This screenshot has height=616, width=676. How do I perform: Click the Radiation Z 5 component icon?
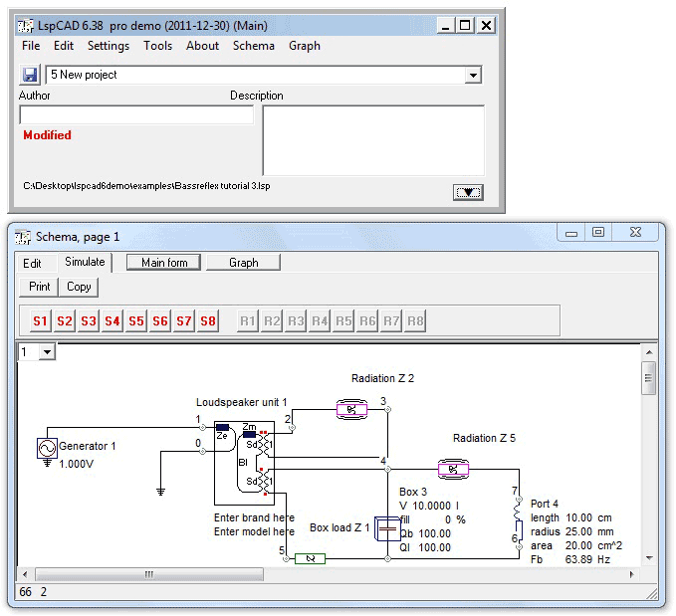click(x=454, y=468)
